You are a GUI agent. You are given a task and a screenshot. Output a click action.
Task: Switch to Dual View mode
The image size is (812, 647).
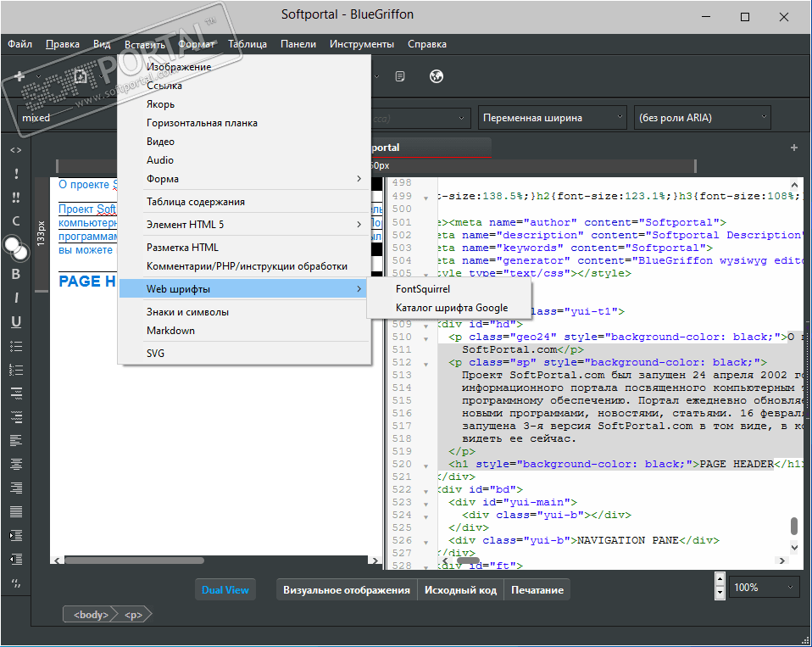coord(225,589)
